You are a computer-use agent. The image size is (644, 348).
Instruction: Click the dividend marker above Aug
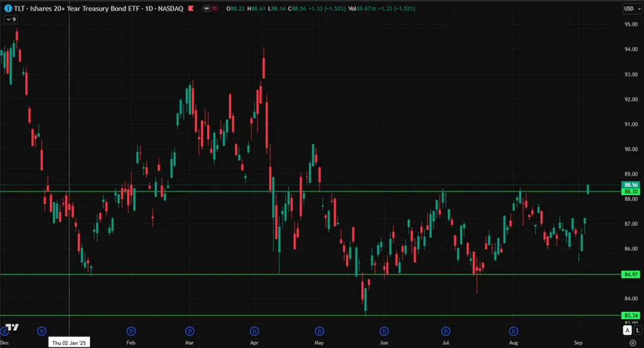coord(513,331)
